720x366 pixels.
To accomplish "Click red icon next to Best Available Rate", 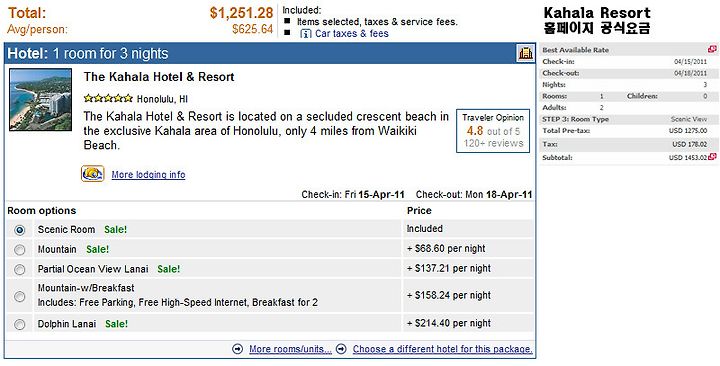I will pyautogui.click(x=712, y=49).
